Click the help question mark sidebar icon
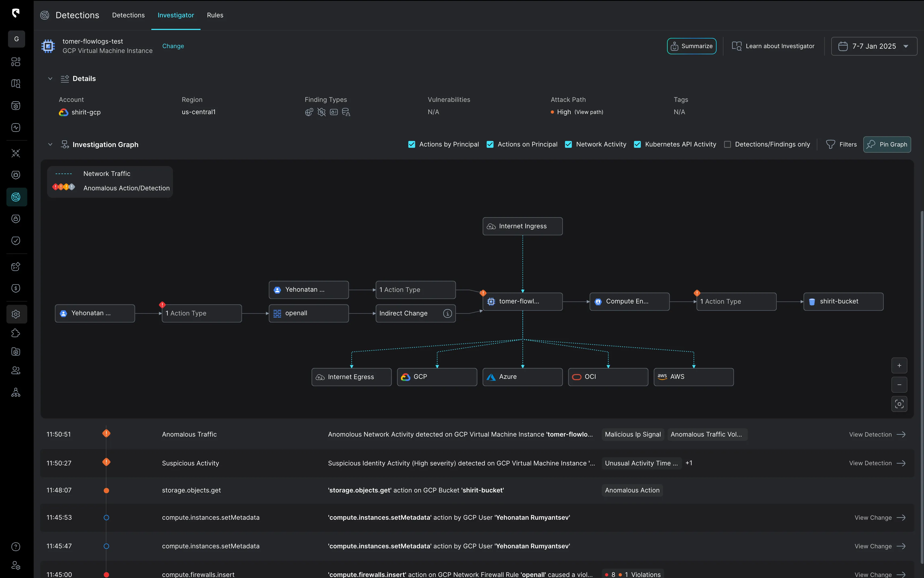This screenshot has width=924, height=578. pyautogui.click(x=16, y=547)
